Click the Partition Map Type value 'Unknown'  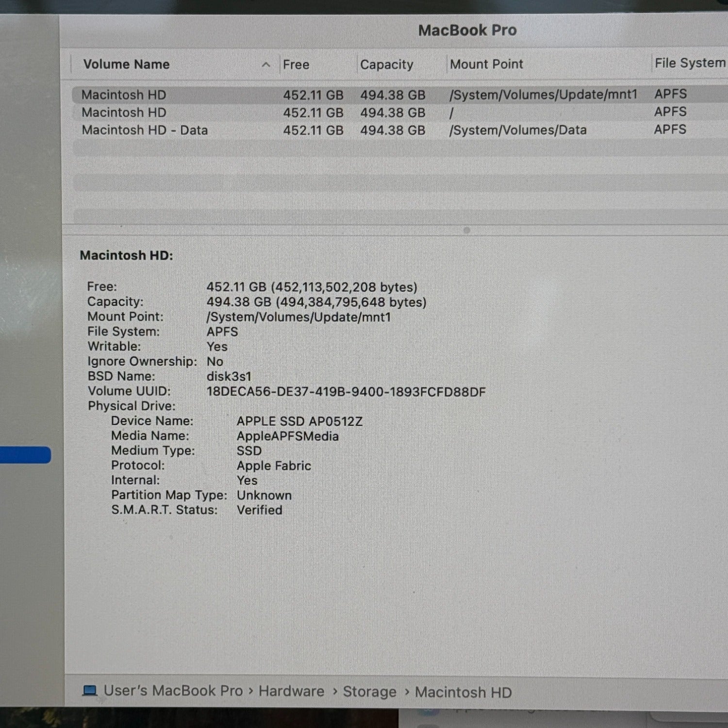tap(264, 496)
